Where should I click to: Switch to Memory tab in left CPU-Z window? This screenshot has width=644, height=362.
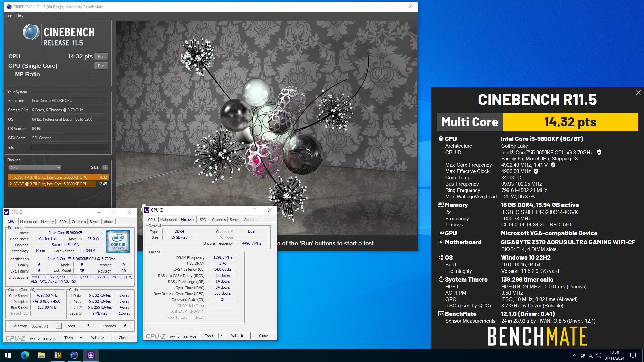click(x=47, y=222)
